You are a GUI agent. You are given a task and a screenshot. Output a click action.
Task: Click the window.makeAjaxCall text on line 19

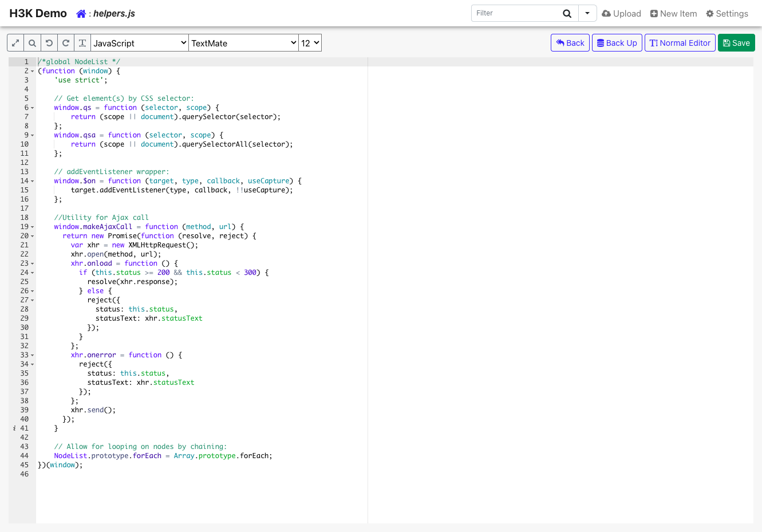[93, 227]
